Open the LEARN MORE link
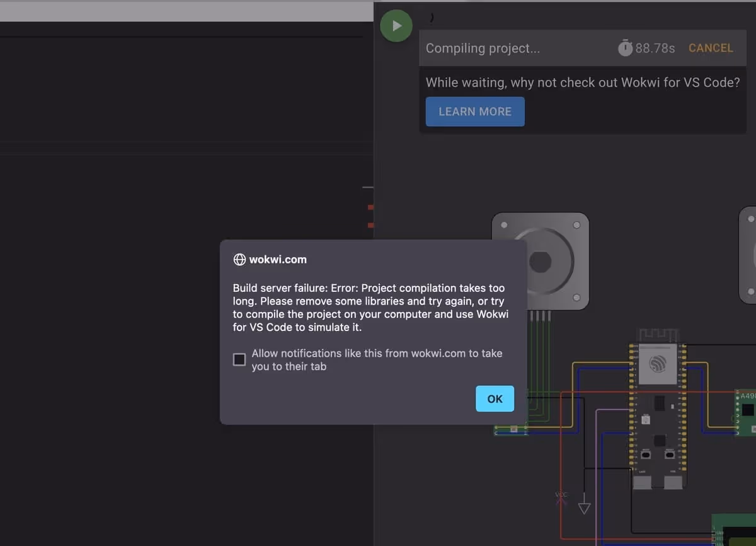Image resolution: width=756 pixels, height=546 pixels. click(475, 112)
